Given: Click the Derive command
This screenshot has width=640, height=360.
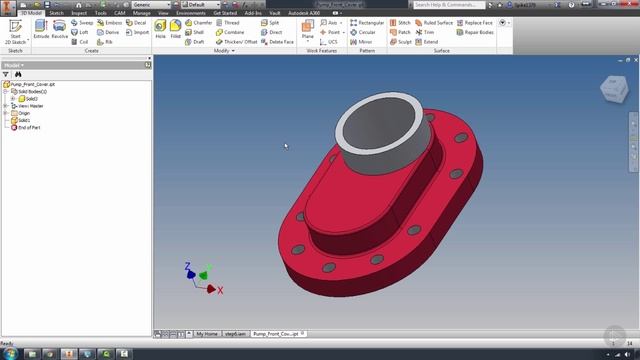Looking at the screenshot, I should tap(108, 32).
